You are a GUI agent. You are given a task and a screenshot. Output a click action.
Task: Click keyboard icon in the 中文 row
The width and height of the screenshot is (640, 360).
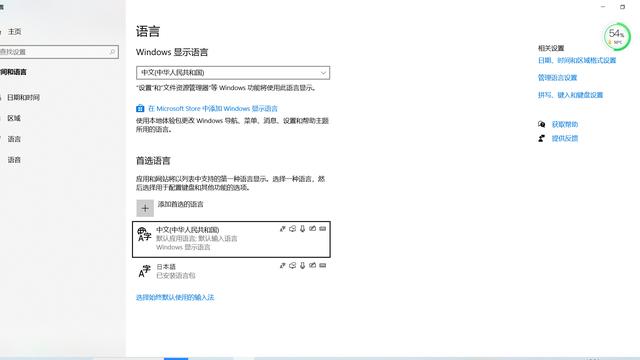pos(322,229)
